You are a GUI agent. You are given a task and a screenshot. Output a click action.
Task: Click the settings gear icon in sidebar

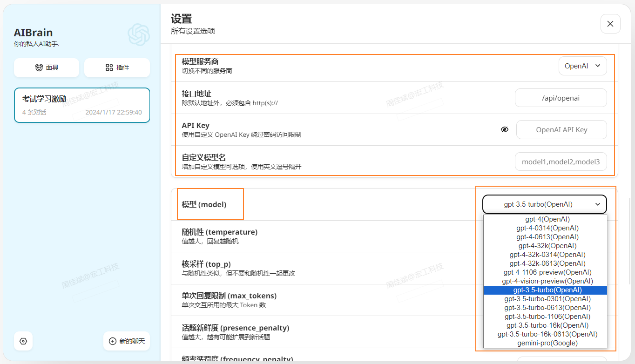(x=23, y=341)
